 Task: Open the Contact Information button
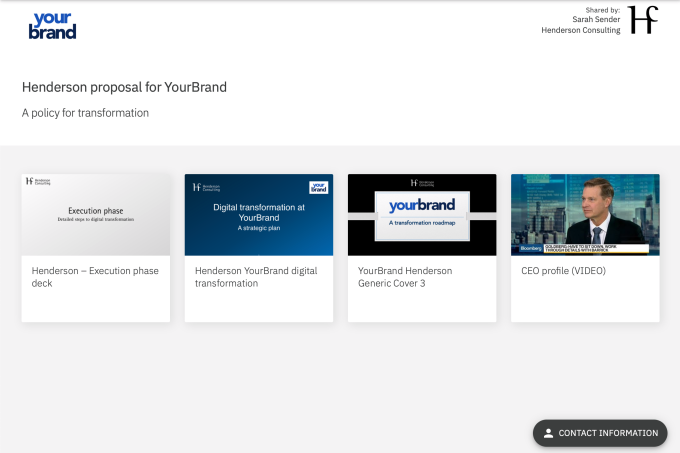[x=600, y=433]
